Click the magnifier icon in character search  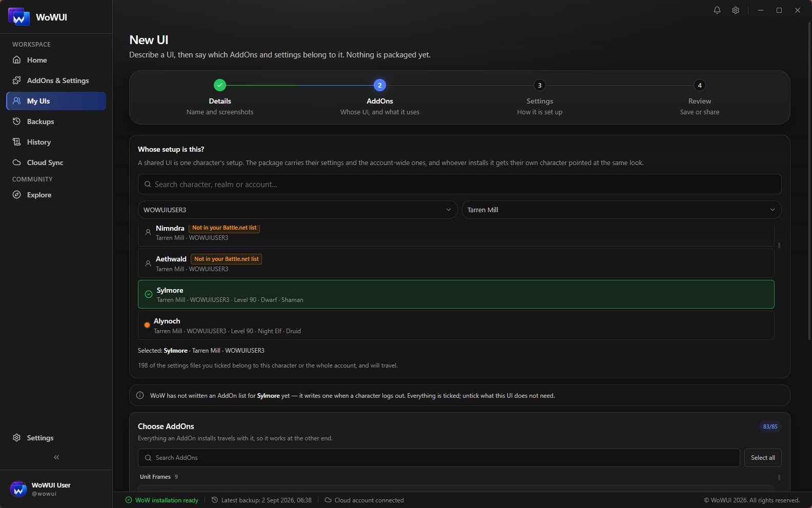(x=148, y=185)
